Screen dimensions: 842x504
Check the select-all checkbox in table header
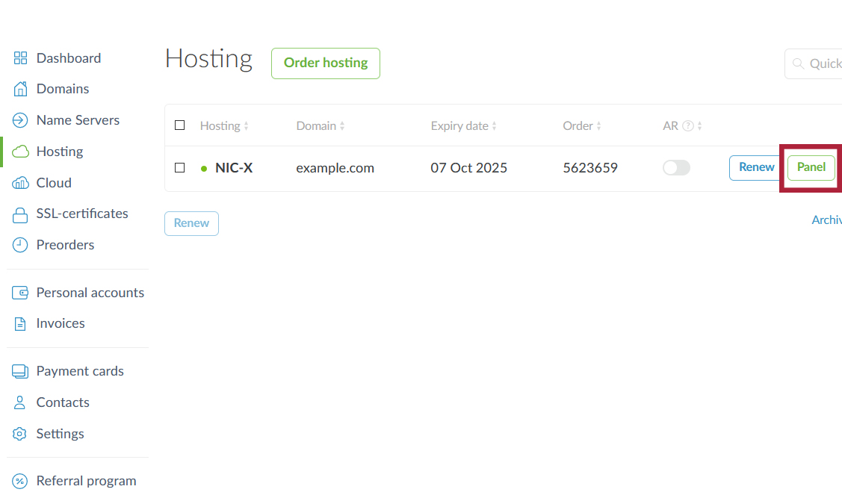click(179, 125)
